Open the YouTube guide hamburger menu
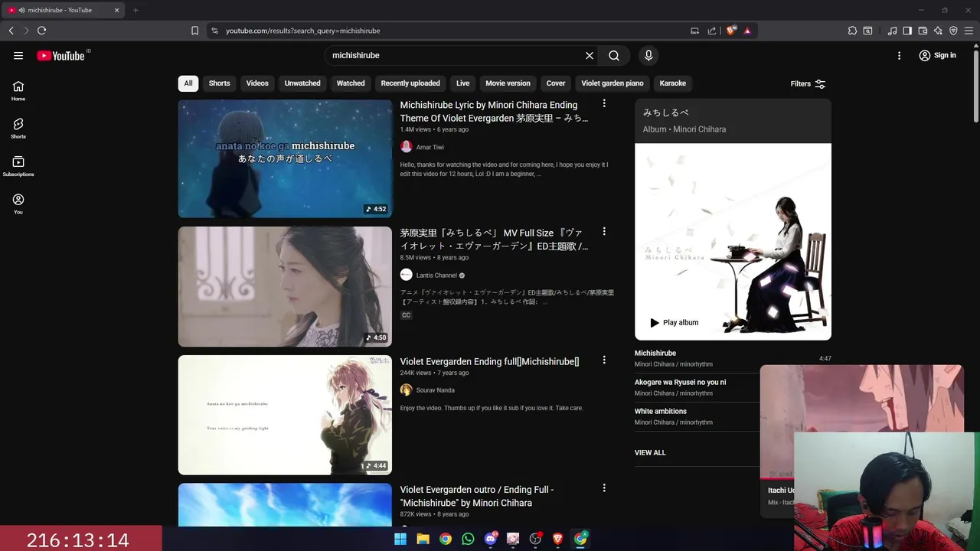The height and width of the screenshot is (551, 980). click(18, 55)
